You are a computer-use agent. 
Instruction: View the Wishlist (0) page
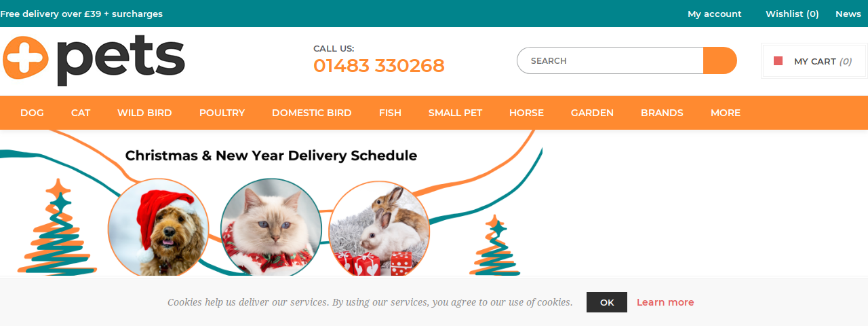[x=792, y=14]
